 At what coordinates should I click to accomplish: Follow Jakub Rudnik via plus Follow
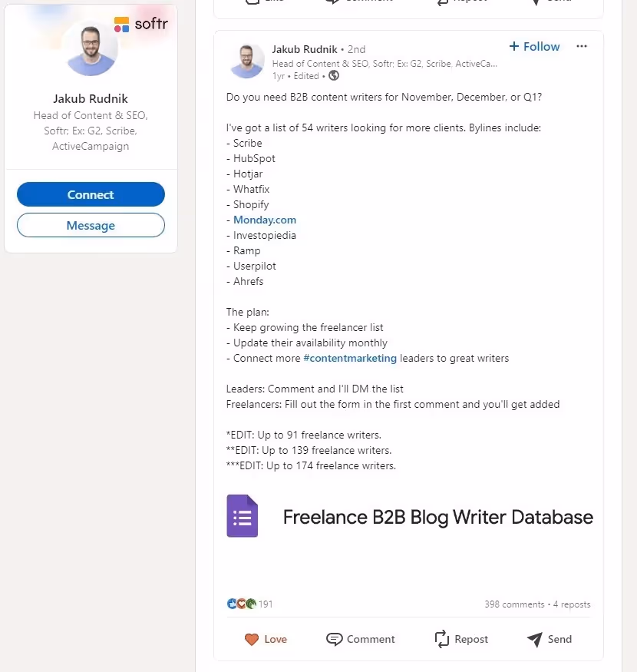coord(534,46)
